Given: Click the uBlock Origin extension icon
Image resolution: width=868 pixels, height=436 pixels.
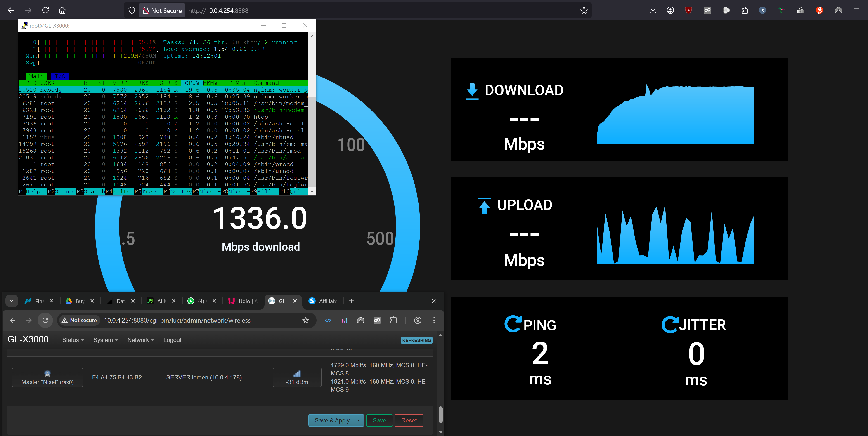Looking at the screenshot, I should (688, 10).
